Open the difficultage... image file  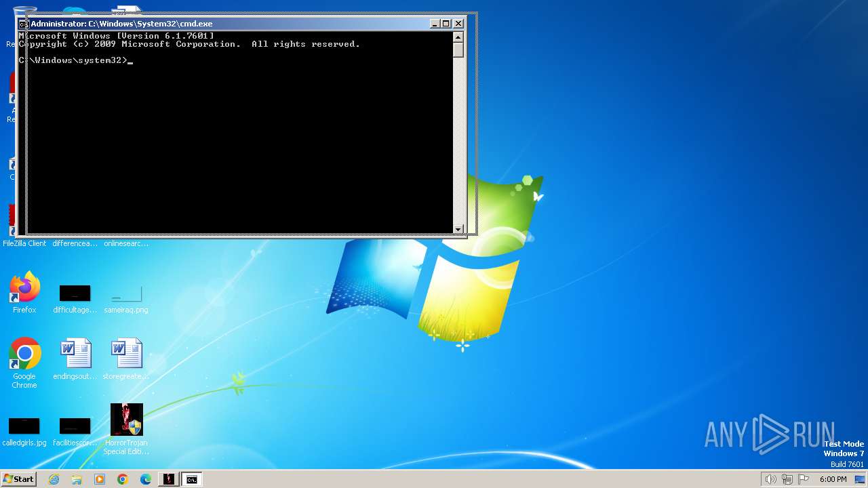(x=75, y=298)
